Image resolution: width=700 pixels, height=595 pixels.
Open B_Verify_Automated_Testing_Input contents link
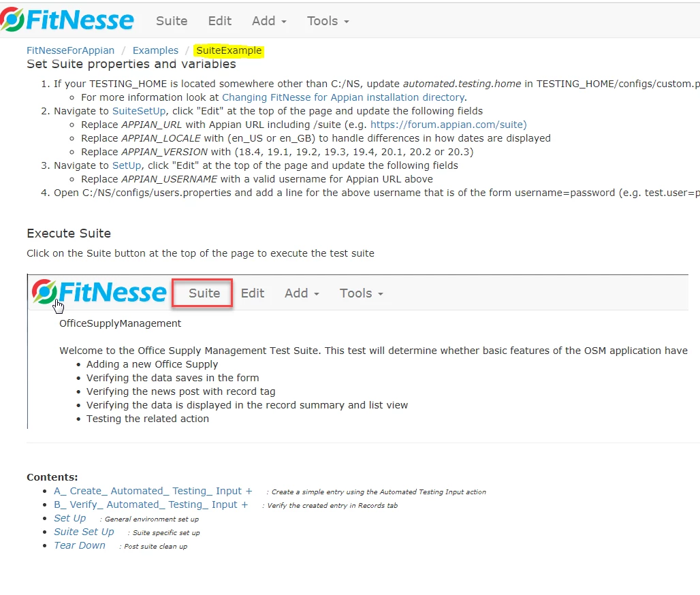click(151, 505)
